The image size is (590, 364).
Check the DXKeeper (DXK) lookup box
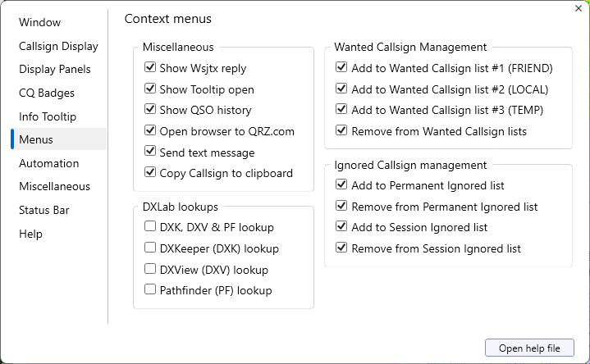click(x=150, y=248)
